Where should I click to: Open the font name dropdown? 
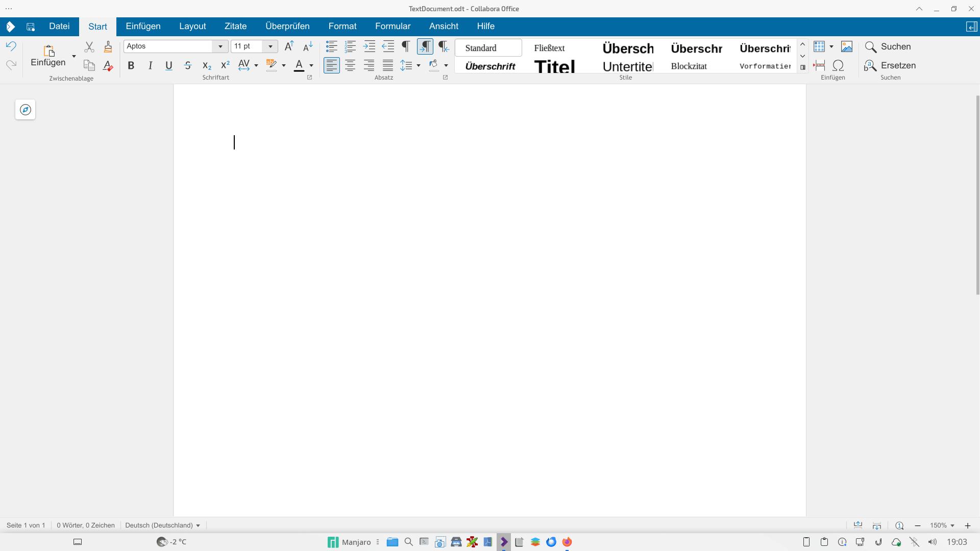pos(220,46)
